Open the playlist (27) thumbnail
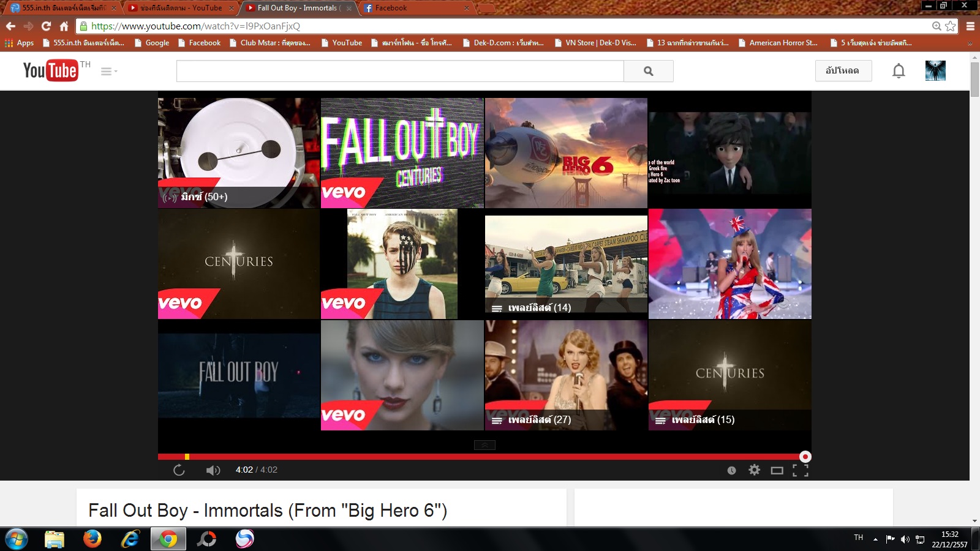 [x=566, y=375]
